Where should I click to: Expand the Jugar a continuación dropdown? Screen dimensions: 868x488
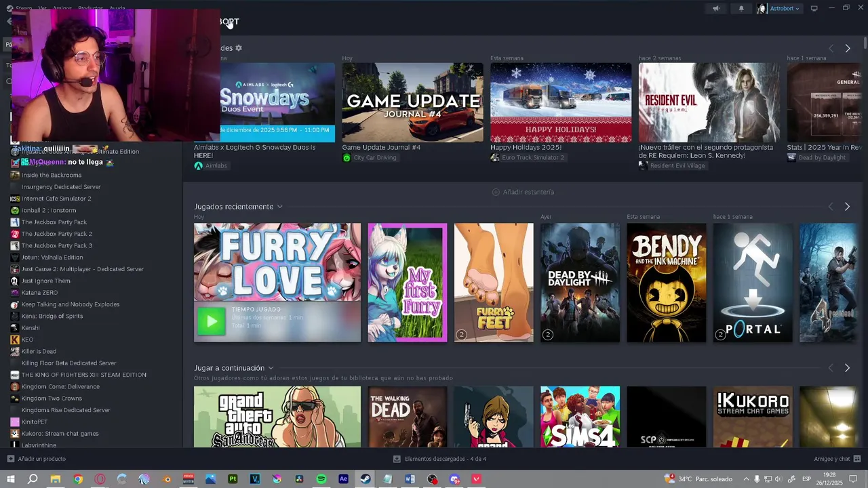(271, 368)
